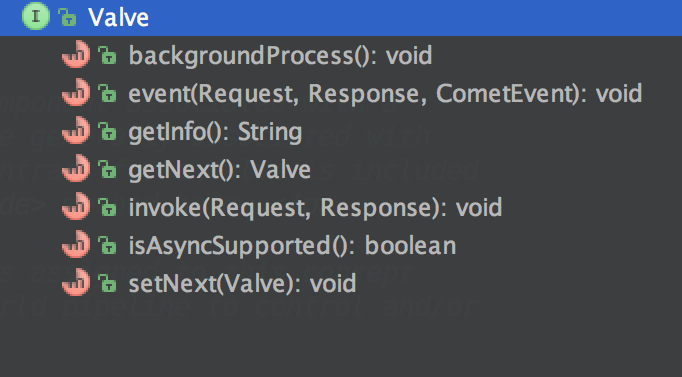Select backgroundProcess(): void in the structure list

(x=280, y=56)
